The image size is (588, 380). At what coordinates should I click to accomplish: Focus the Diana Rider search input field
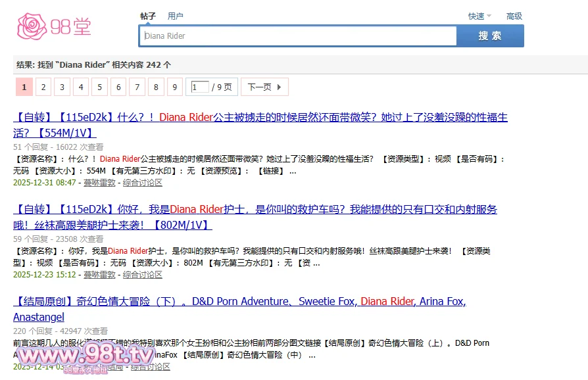(x=298, y=36)
